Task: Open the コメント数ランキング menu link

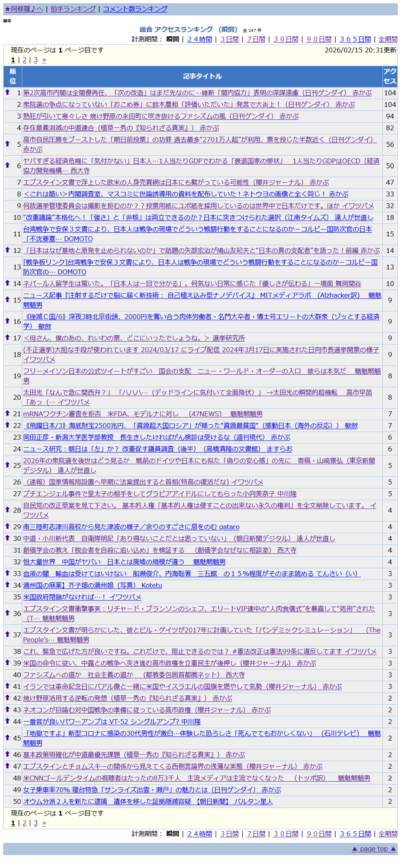Action: click(x=135, y=9)
